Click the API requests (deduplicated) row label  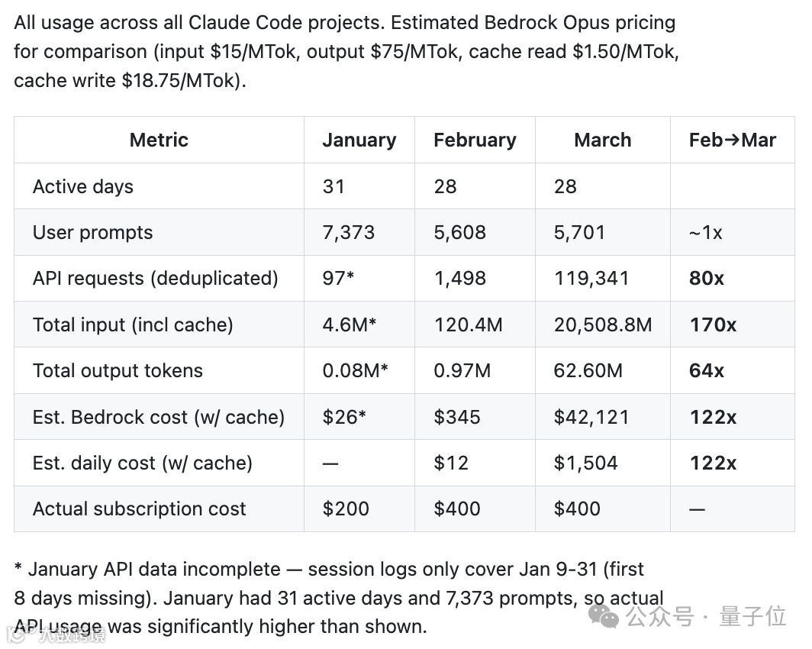[x=155, y=278]
